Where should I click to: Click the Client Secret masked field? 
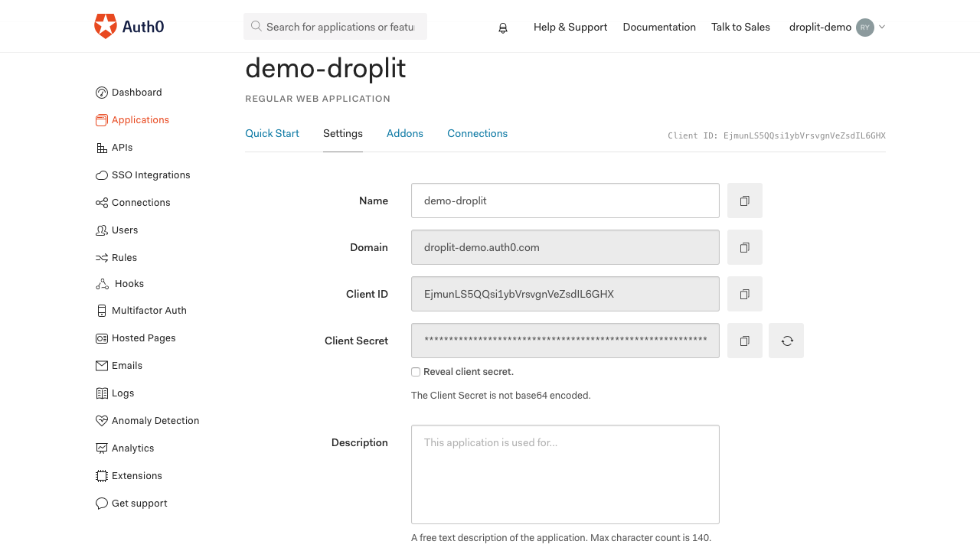565,341
